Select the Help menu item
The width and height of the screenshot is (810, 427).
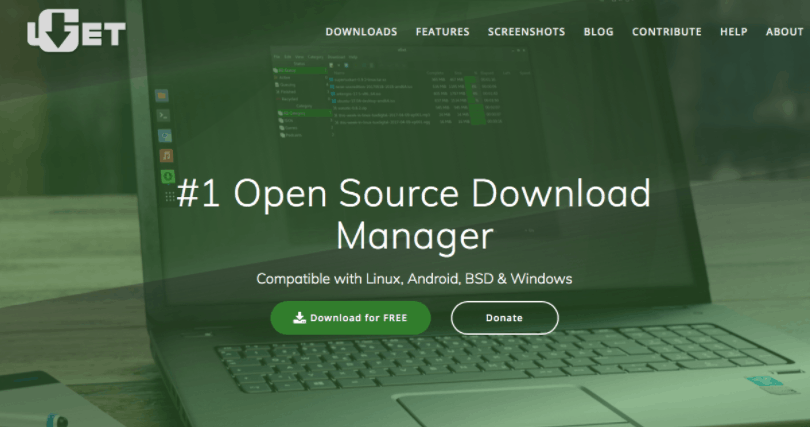point(734,32)
